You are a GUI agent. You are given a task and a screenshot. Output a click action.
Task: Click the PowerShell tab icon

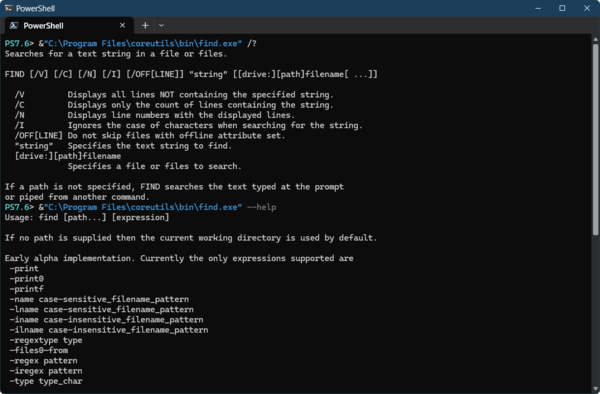[14, 26]
